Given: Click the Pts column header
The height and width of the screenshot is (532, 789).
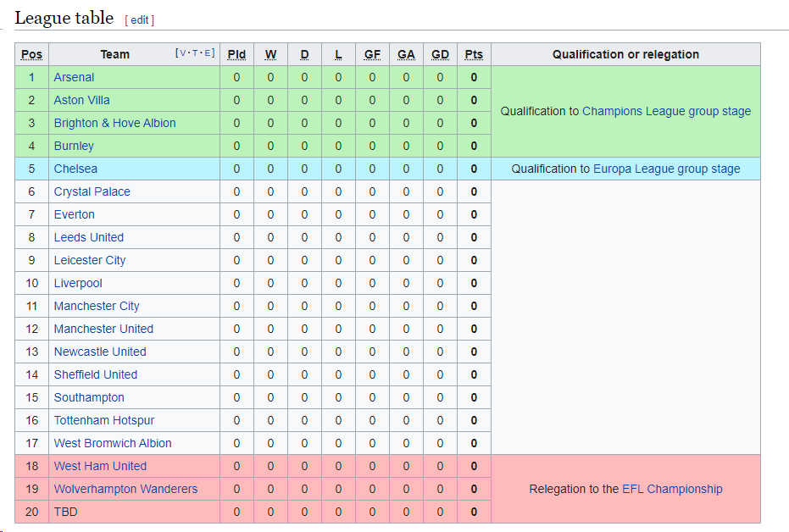Looking at the screenshot, I should [x=474, y=54].
